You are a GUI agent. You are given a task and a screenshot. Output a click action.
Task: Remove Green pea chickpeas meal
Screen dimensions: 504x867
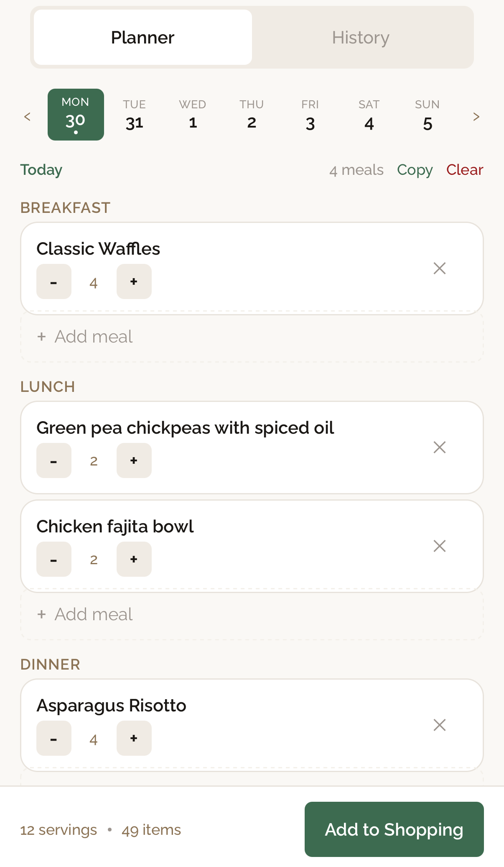pyautogui.click(x=440, y=447)
